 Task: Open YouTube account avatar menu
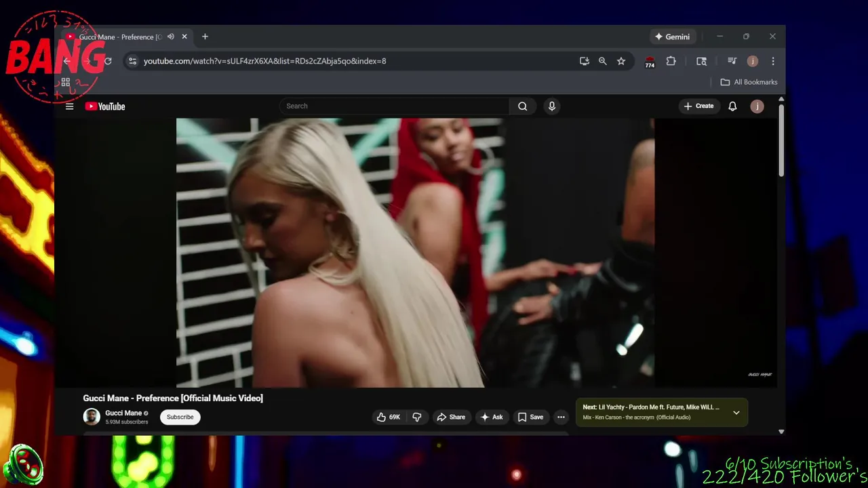point(757,106)
